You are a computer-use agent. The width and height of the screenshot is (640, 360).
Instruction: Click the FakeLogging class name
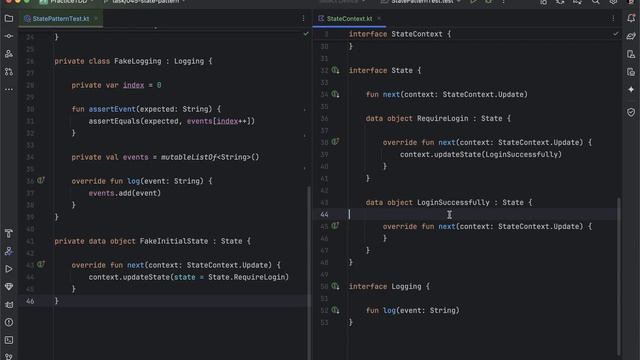click(x=138, y=61)
